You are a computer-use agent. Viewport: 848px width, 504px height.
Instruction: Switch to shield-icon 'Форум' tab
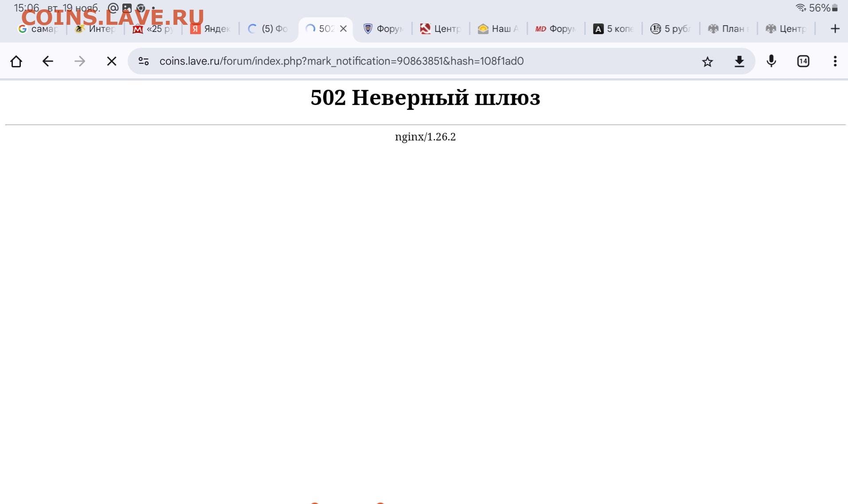383,29
